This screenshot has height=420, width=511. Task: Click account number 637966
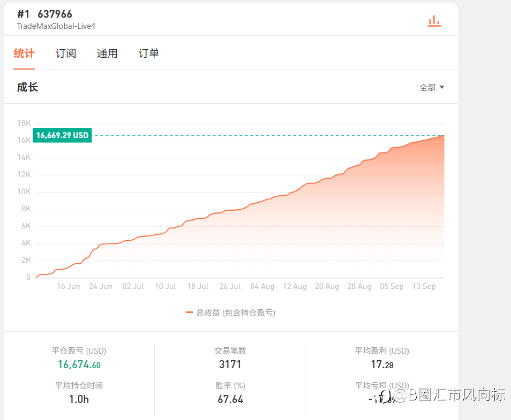[55, 14]
